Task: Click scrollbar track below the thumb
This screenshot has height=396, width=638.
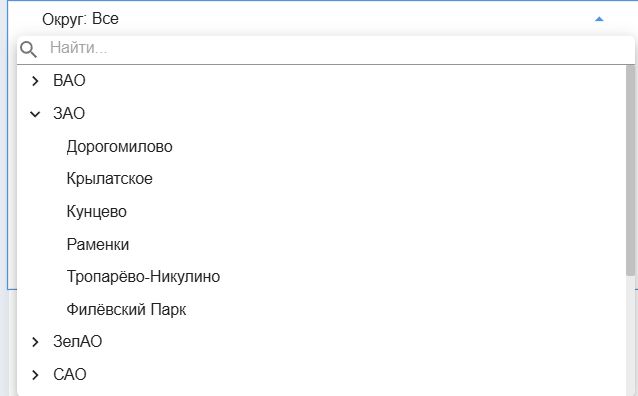Action: [x=630, y=336]
